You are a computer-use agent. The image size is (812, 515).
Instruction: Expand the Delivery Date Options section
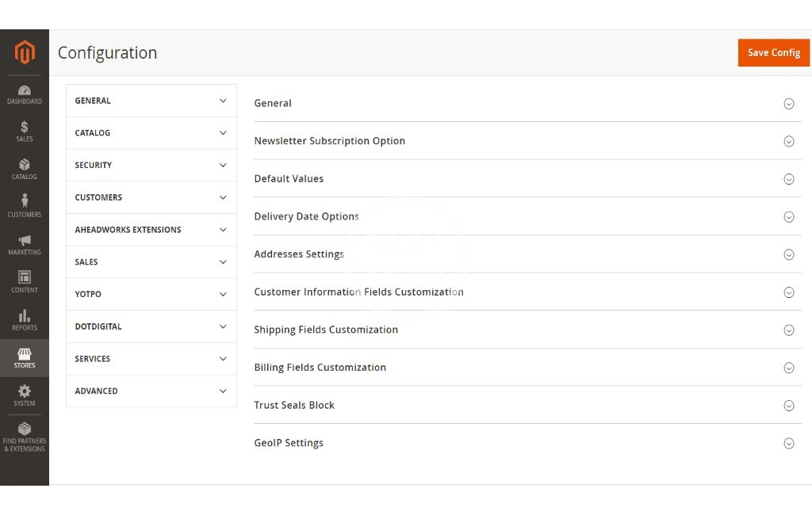tap(788, 217)
